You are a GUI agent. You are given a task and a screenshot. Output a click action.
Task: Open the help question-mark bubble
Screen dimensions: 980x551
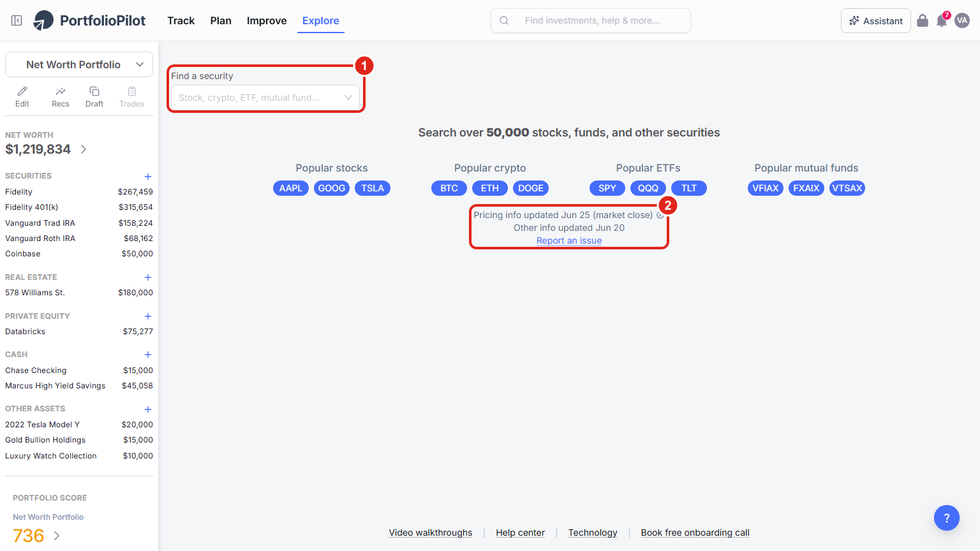947,518
